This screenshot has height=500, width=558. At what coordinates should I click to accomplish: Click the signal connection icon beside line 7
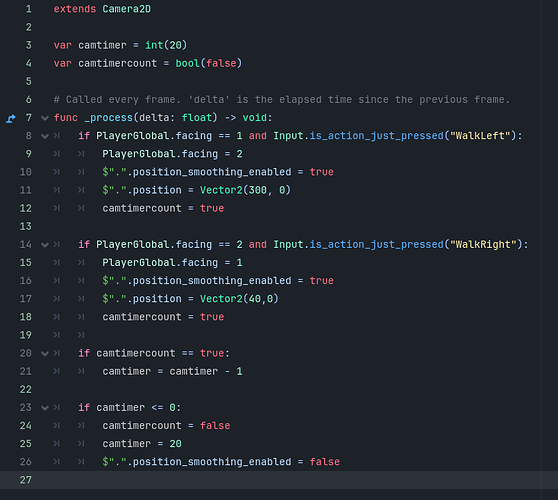11,118
